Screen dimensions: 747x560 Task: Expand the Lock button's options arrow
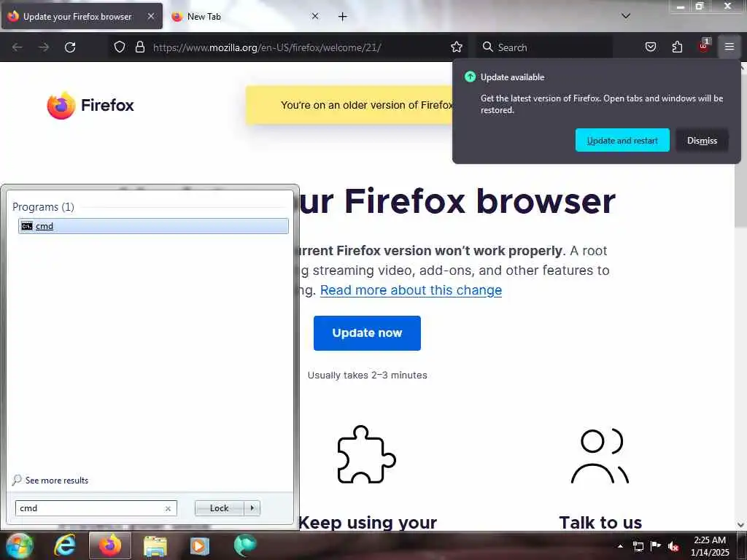(252, 508)
